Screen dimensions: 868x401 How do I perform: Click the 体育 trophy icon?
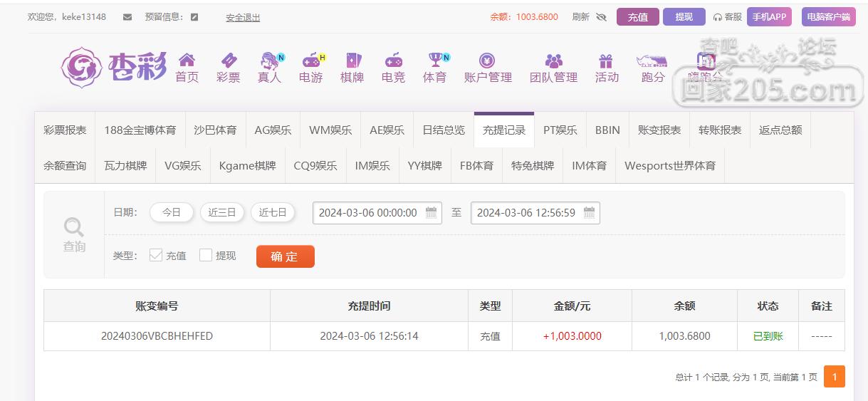(x=434, y=61)
